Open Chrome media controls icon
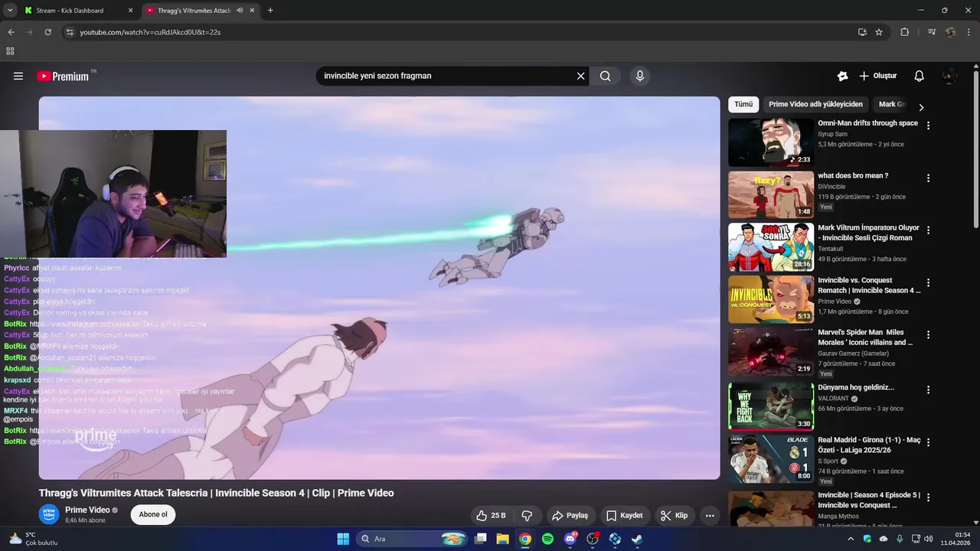This screenshot has height=551, width=980. [x=932, y=32]
